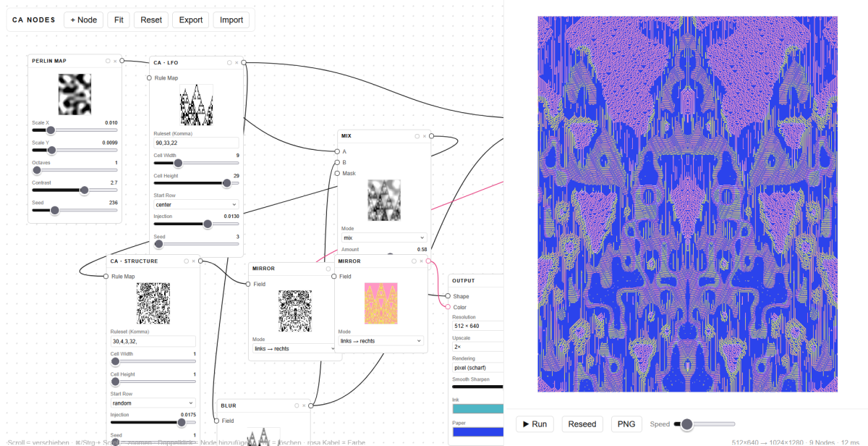Click the pink Mirror node output port

[x=428, y=261]
